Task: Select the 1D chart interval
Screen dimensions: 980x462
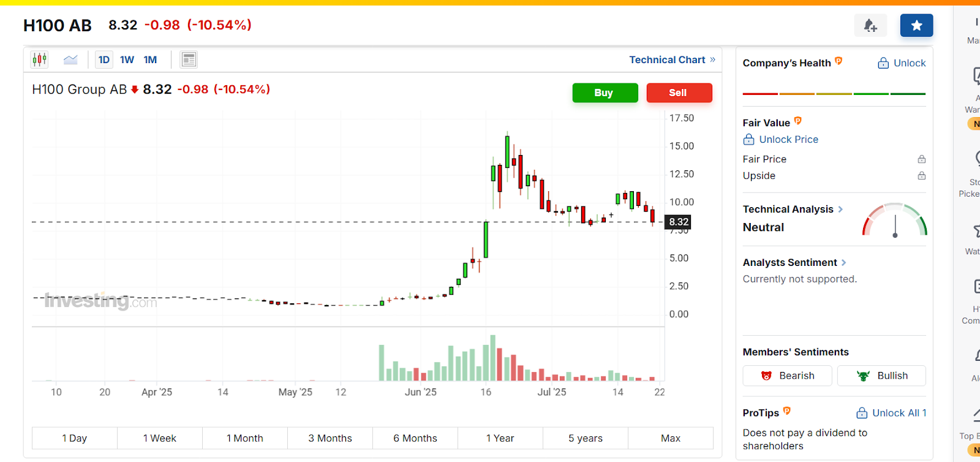Action: point(104,59)
